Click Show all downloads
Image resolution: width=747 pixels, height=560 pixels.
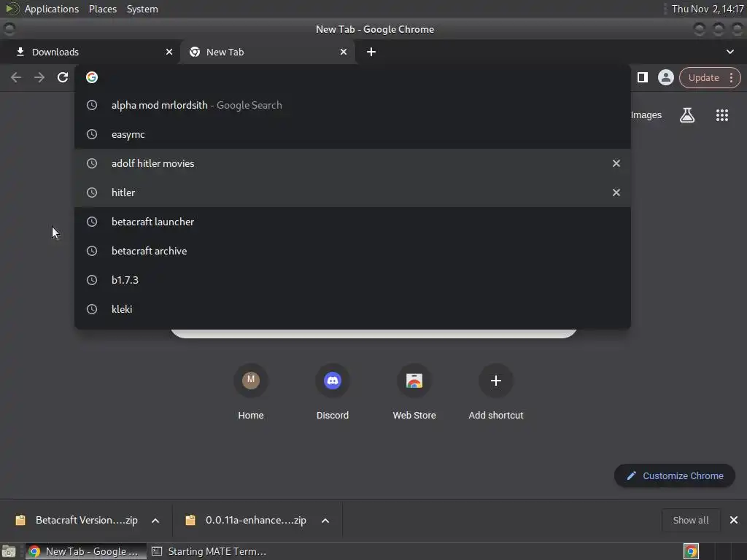point(690,520)
